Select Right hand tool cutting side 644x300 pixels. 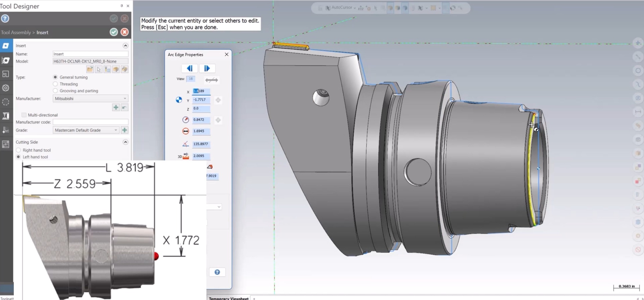coord(19,150)
